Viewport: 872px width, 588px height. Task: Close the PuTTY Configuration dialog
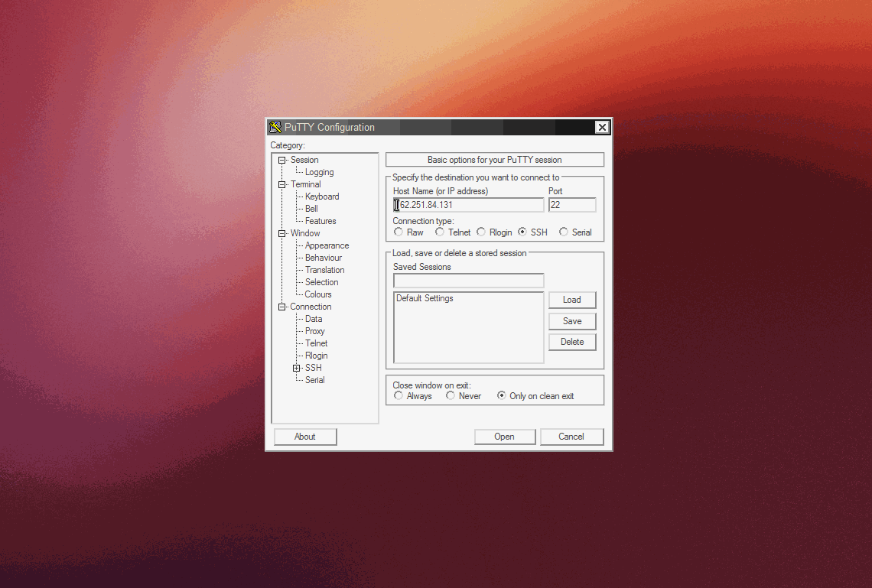[x=602, y=127]
